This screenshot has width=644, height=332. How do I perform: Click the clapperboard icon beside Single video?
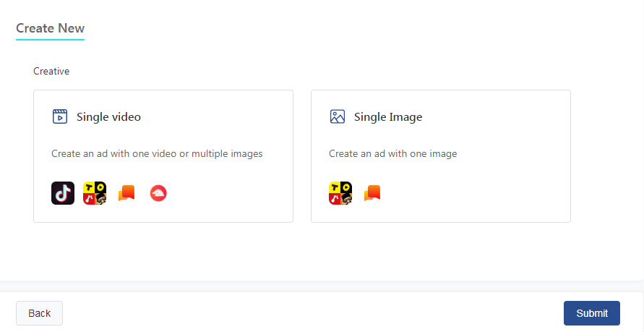60,116
